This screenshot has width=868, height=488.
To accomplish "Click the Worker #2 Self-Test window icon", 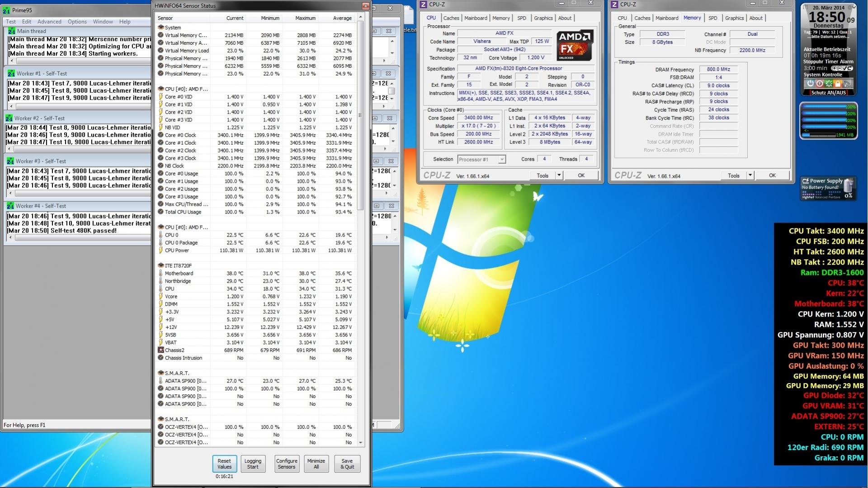I will click(9, 118).
